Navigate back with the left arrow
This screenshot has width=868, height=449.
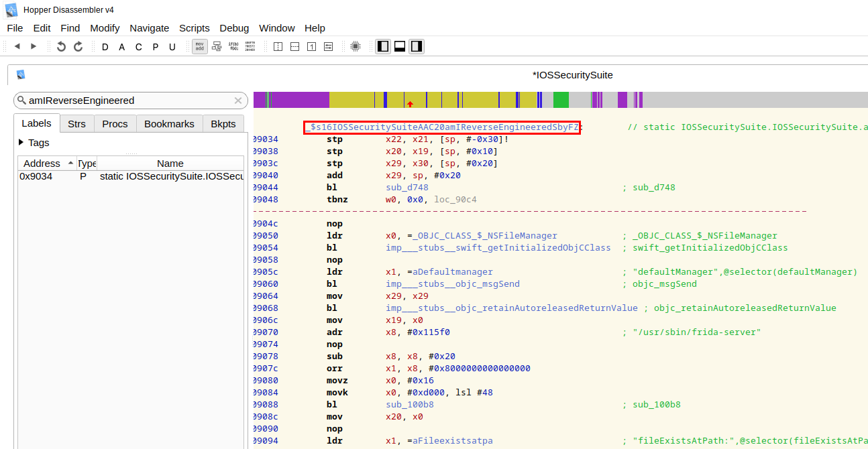click(x=17, y=46)
